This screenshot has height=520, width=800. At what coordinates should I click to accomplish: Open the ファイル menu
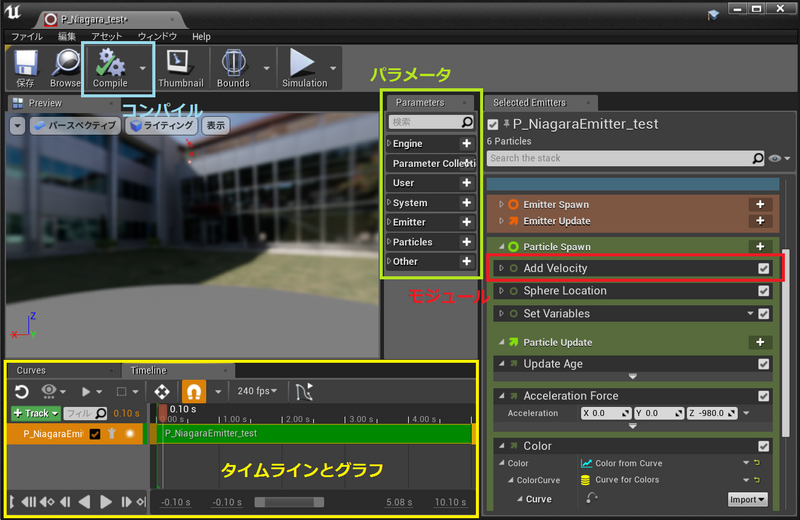[x=27, y=36]
